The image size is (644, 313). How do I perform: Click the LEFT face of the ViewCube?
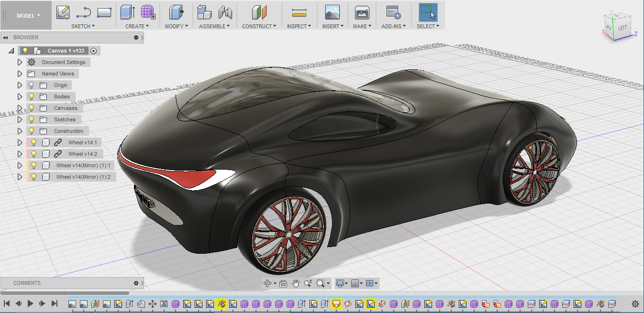(x=622, y=28)
